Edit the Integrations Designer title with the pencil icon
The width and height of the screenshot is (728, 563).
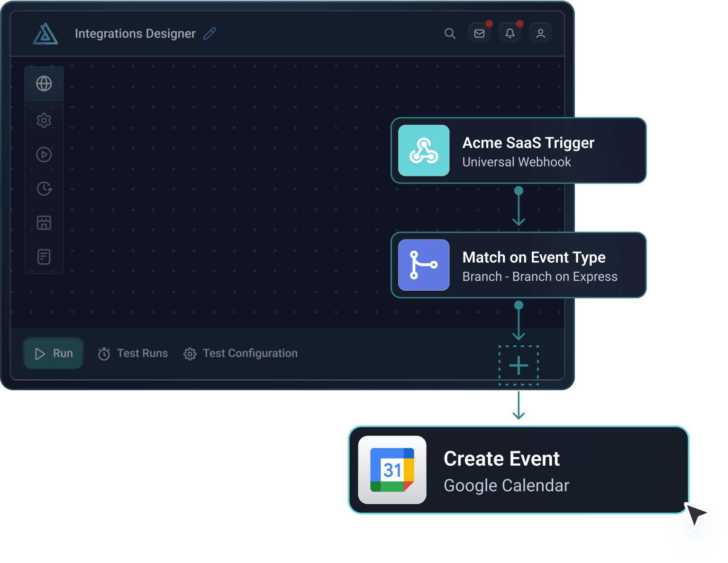209,34
